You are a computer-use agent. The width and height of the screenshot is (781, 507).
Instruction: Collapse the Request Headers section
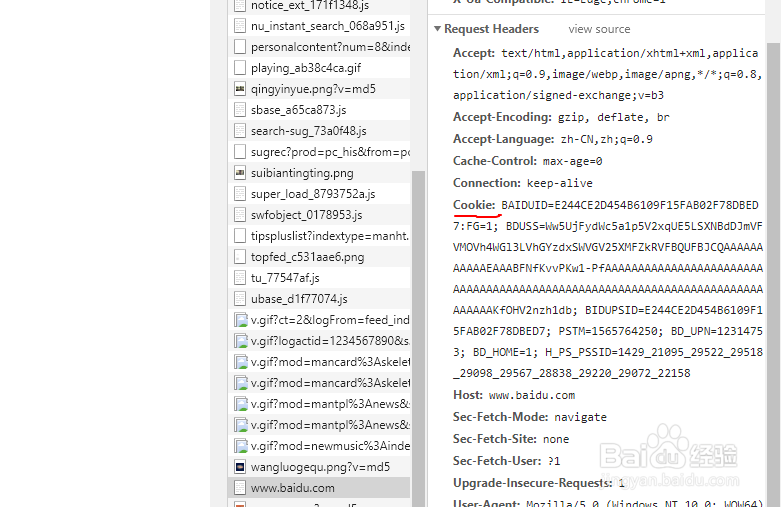tap(437, 29)
